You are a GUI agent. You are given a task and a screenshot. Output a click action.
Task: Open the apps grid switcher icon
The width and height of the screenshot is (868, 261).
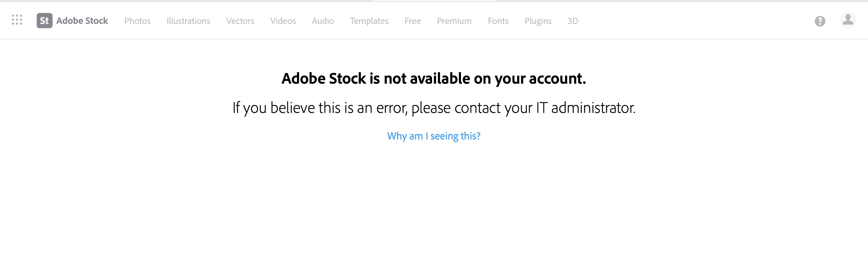(17, 20)
